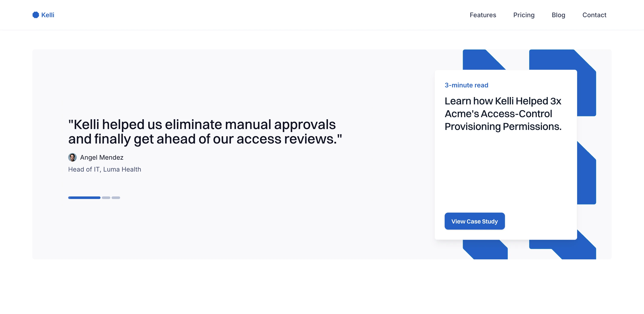Click the Kelli brand name text
644x314 pixels.
(x=48, y=15)
